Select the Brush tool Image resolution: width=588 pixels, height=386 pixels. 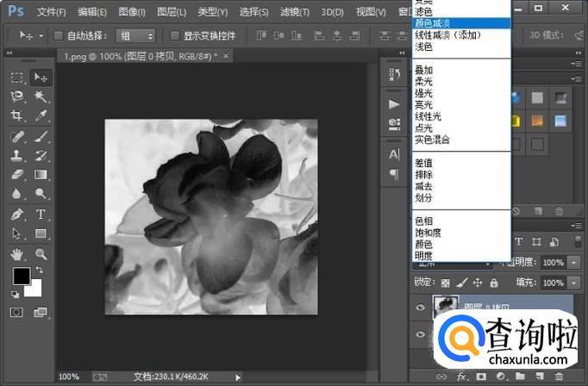point(41,137)
